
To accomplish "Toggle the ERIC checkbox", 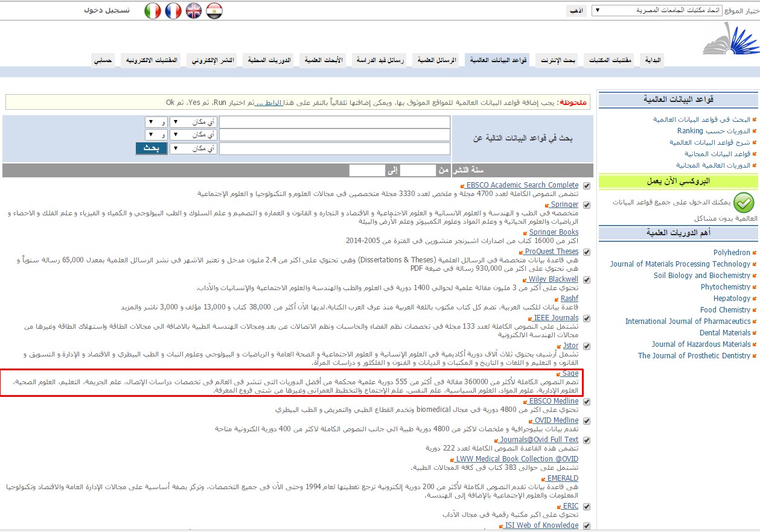I will point(587,507).
